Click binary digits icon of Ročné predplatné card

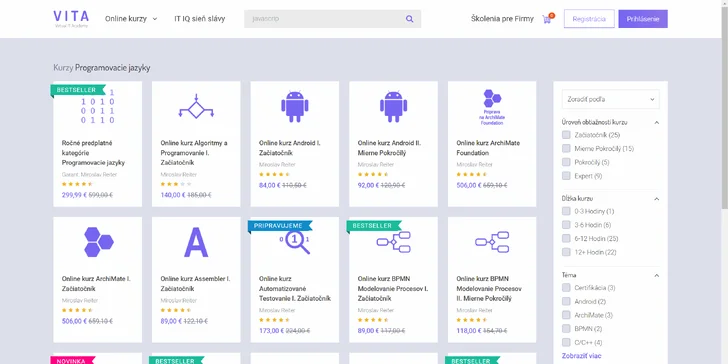(x=98, y=106)
